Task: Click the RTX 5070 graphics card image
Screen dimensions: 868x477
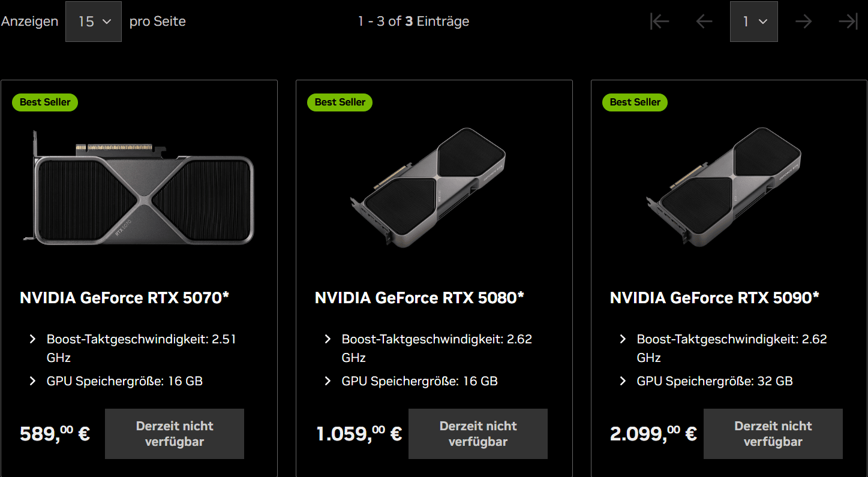Action: point(139,187)
